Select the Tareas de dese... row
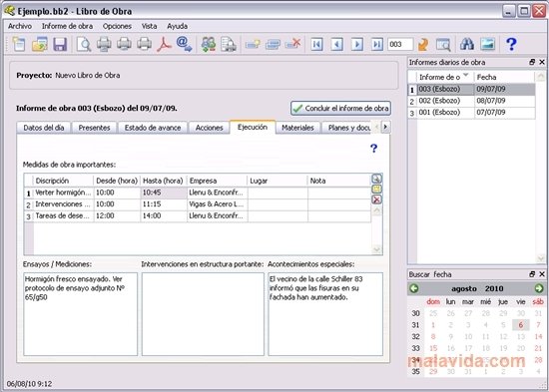549x392 pixels. 198,216
